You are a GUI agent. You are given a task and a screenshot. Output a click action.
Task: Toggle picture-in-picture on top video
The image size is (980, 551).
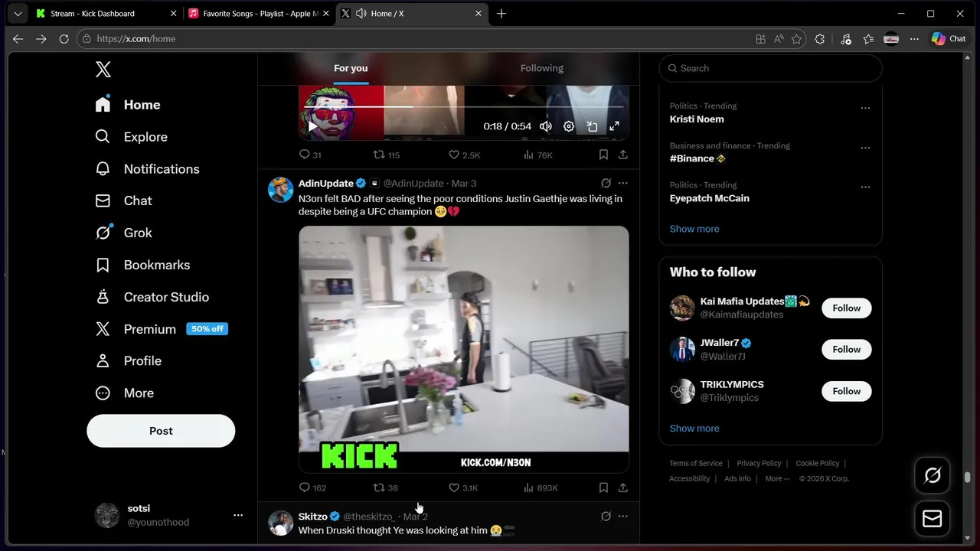tap(592, 126)
